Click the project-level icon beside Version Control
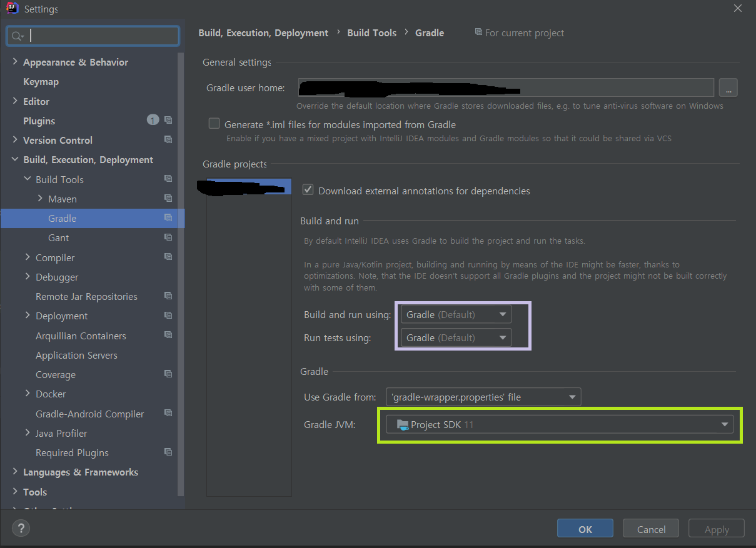Image resolution: width=756 pixels, height=548 pixels. tap(168, 139)
